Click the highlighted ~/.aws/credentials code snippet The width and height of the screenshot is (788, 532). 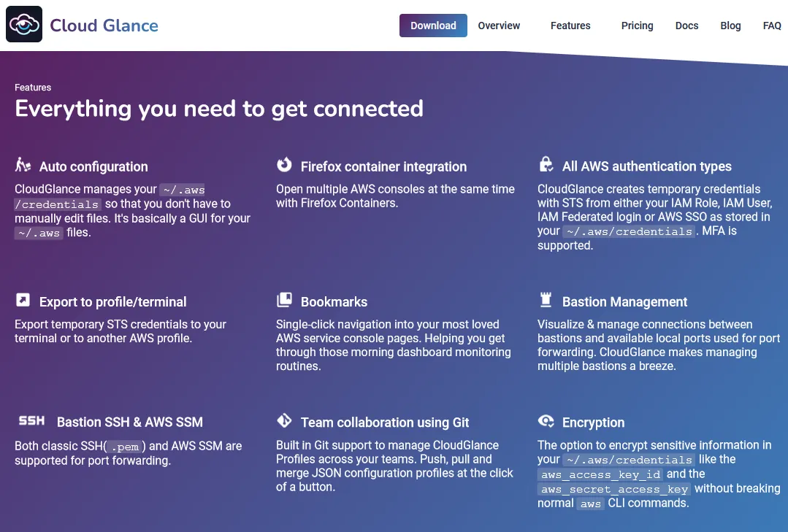628,231
